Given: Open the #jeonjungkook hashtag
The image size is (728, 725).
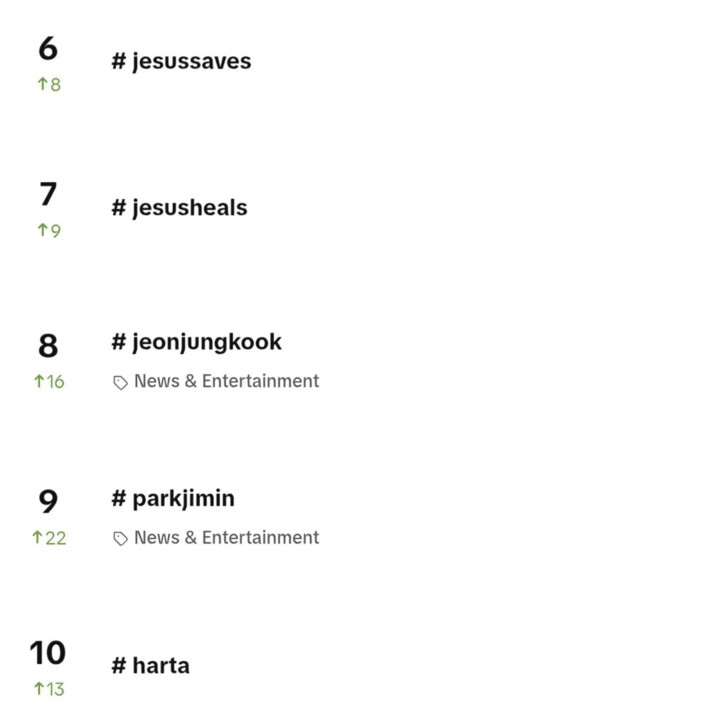Looking at the screenshot, I should (196, 343).
